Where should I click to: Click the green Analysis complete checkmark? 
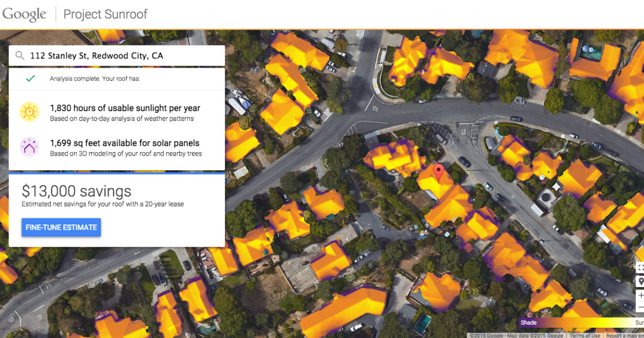[x=31, y=78]
